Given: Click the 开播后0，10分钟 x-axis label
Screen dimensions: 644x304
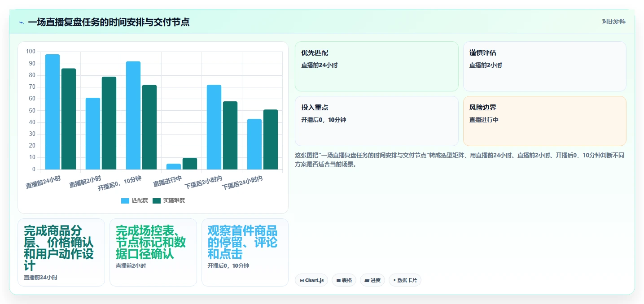Looking at the screenshot, I should coord(120,183).
